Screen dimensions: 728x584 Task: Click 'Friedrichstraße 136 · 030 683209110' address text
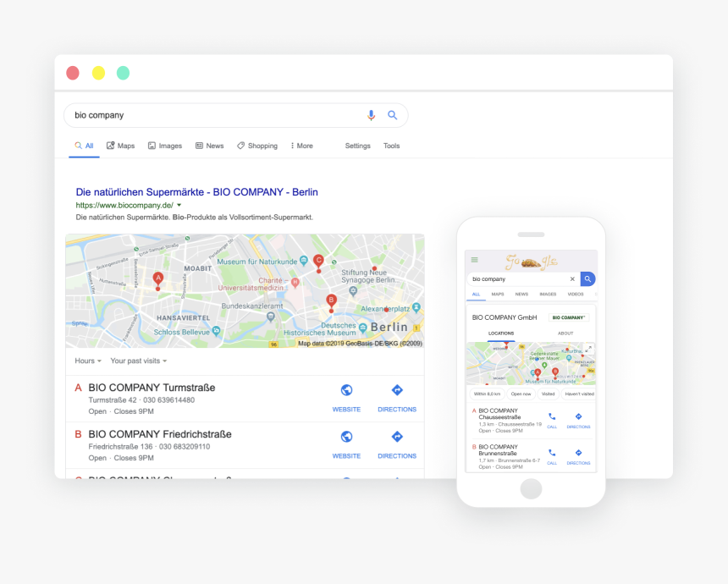click(149, 447)
